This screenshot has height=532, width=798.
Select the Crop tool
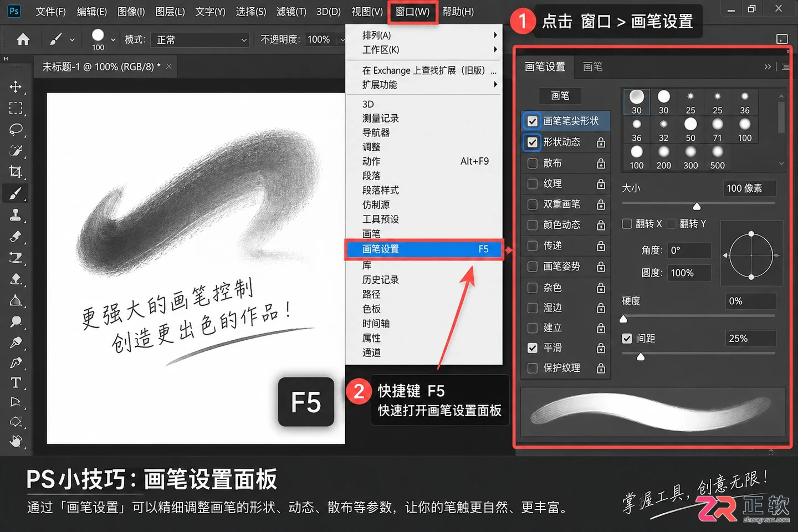(16, 172)
